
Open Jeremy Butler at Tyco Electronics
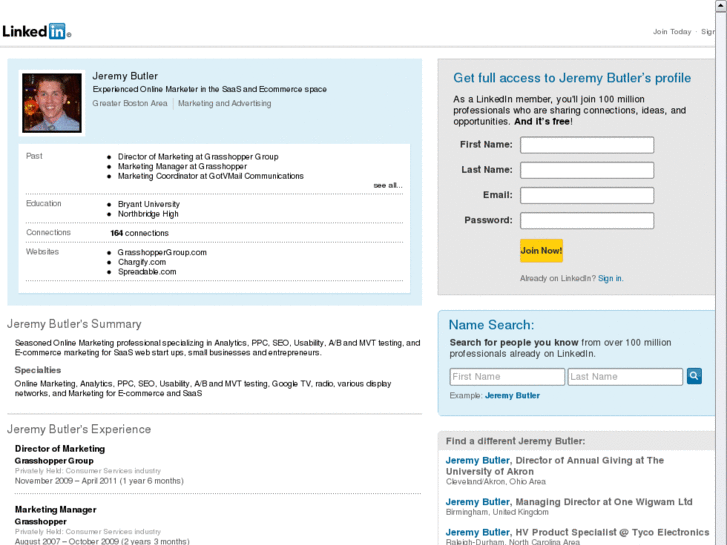[477, 532]
